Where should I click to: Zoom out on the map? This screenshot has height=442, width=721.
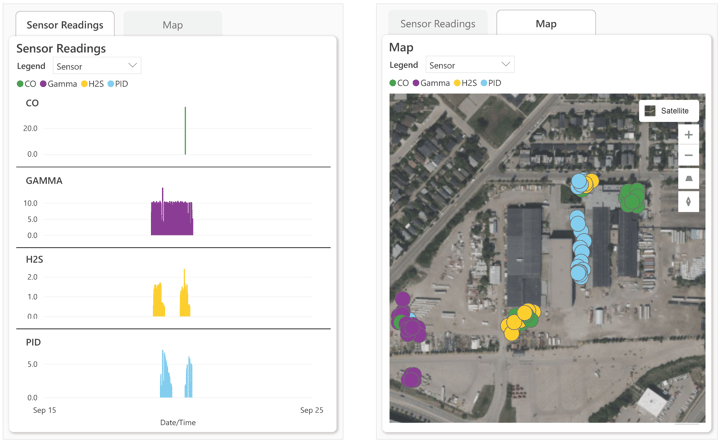688,156
